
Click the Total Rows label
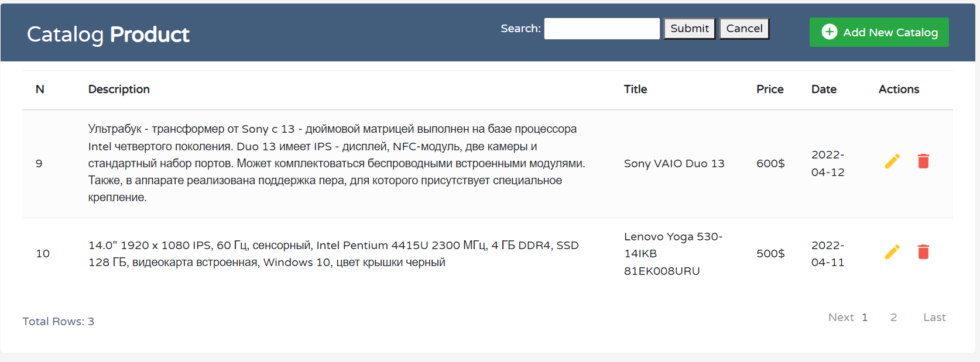(x=58, y=321)
